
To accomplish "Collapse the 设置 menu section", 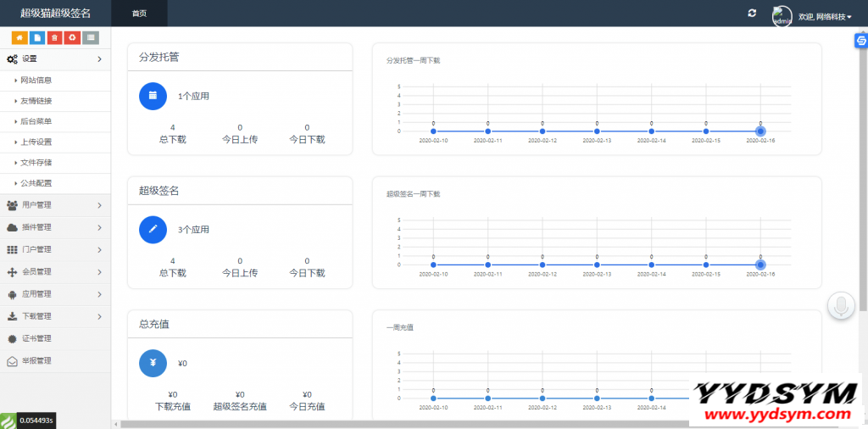I will (x=55, y=58).
